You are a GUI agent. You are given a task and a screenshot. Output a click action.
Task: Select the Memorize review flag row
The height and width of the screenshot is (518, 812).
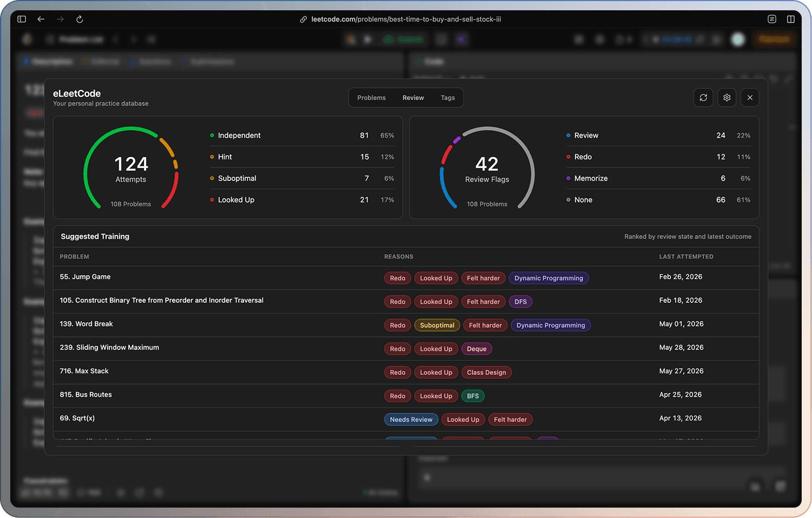tap(658, 178)
